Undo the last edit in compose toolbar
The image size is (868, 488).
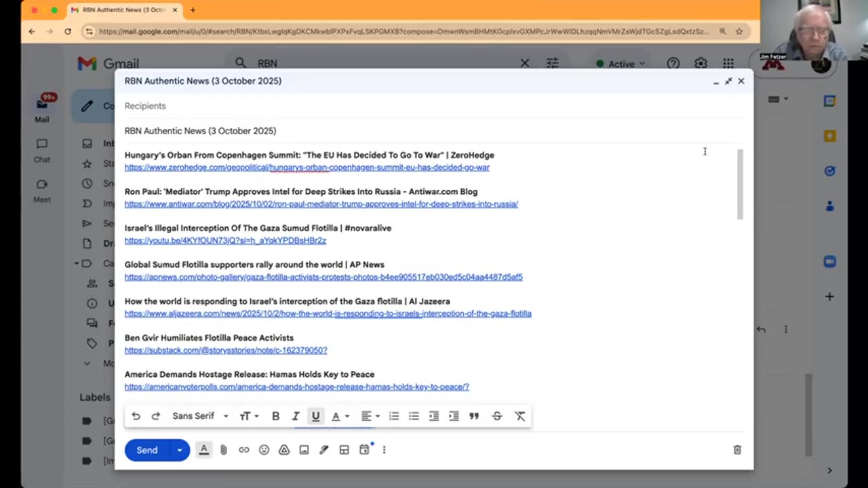click(136, 416)
